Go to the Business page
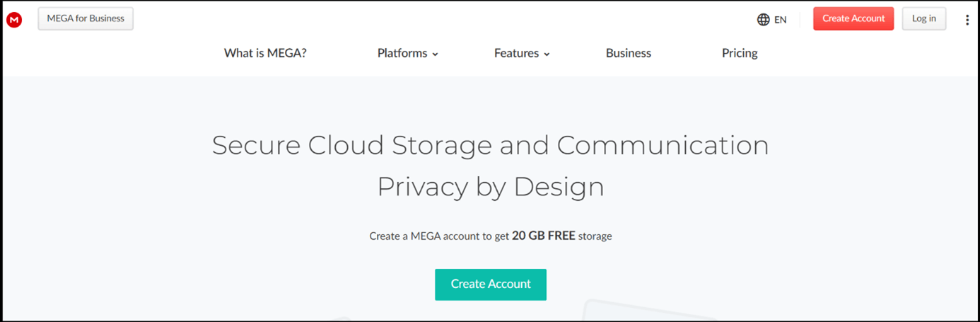Screen dimensions: 980x322 coord(629,53)
